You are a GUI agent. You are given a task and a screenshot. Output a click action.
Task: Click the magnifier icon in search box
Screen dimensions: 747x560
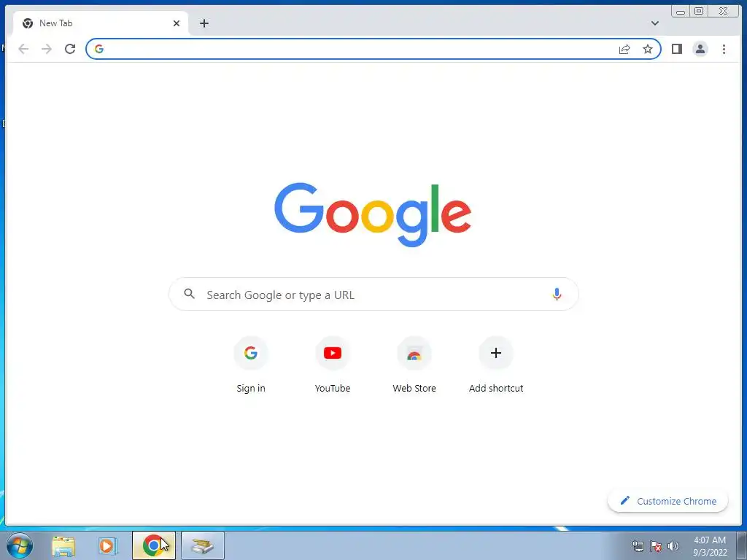click(x=189, y=294)
